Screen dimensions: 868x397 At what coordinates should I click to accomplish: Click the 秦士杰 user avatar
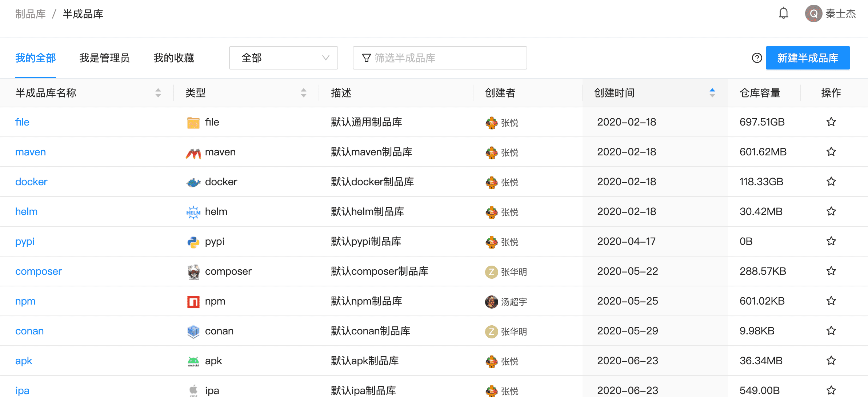pyautogui.click(x=813, y=14)
